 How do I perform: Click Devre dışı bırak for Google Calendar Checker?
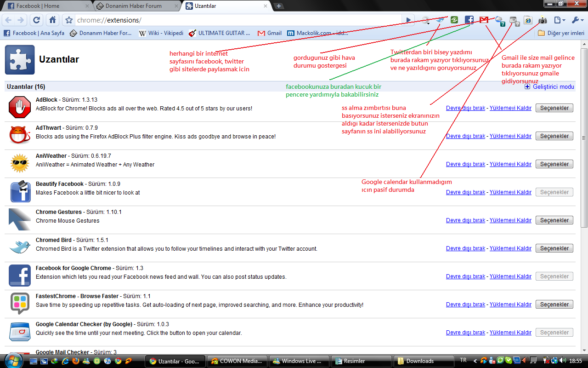pyautogui.click(x=465, y=333)
